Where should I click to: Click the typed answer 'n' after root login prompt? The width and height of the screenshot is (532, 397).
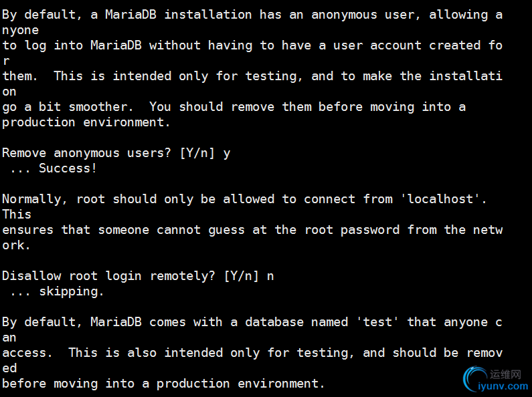(x=271, y=276)
